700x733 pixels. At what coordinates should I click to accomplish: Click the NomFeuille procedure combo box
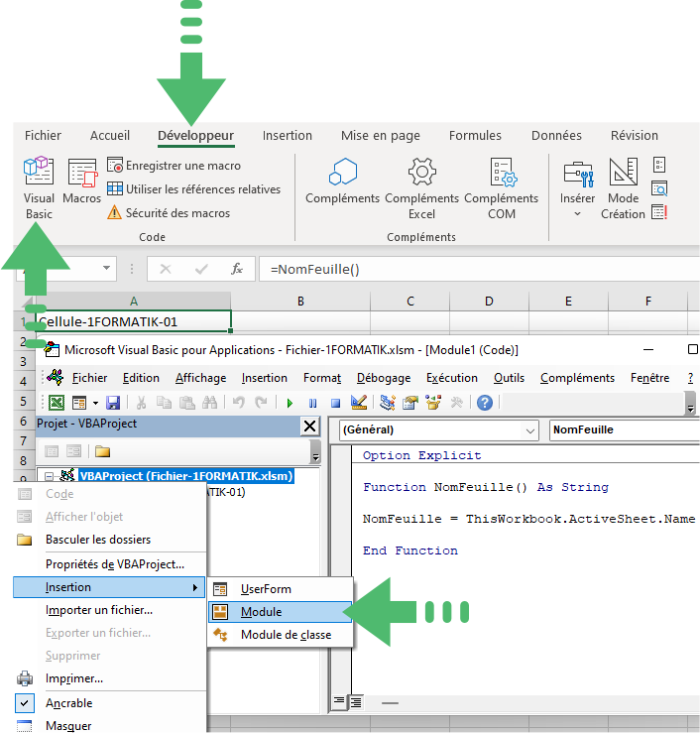[x=625, y=429]
